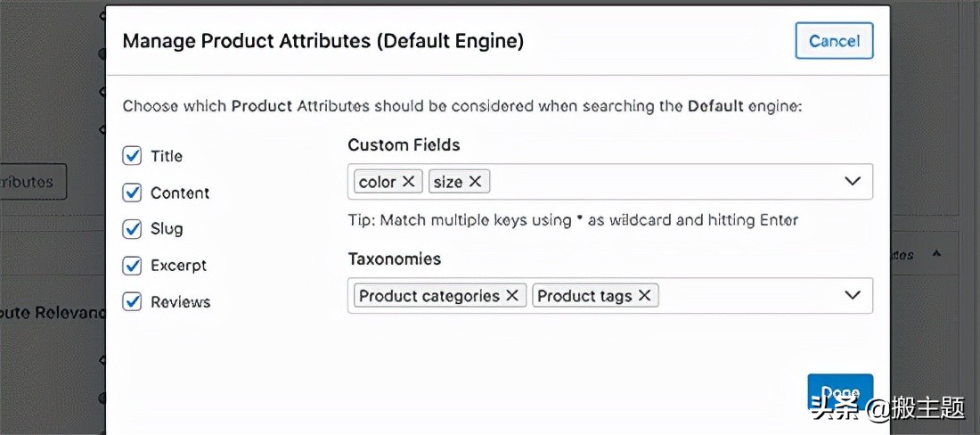Screen dimensions: 980x435
Task: Remove the color custom field tag
Action: tap(408, 182)
